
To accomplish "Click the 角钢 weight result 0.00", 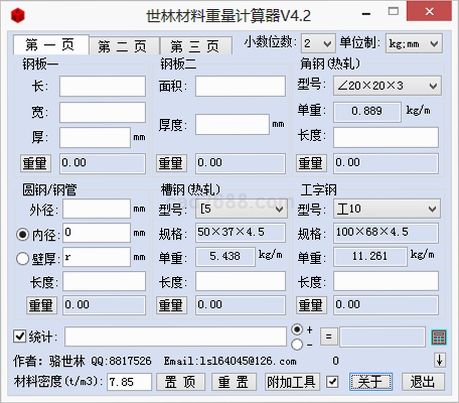I will (386, 163).
